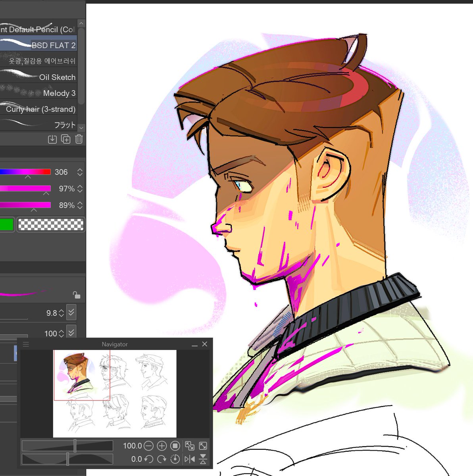Reset canvas rotation in Navigator
473x476 pixels.
[x=175, y=459]
